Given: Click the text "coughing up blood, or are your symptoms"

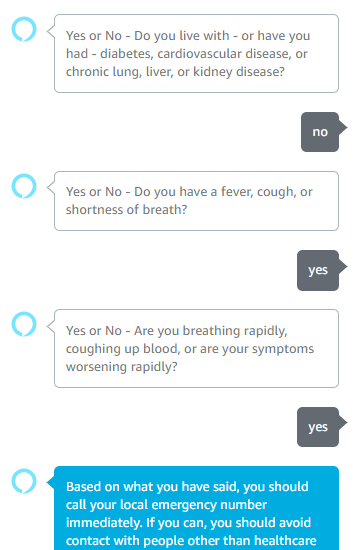Looking at the screenshot, I should pos(190,349).
